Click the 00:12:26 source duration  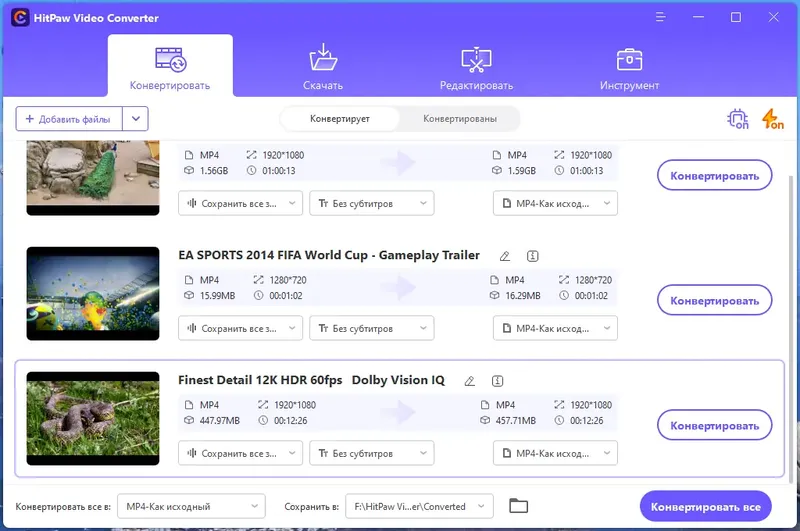click(291, 421)
